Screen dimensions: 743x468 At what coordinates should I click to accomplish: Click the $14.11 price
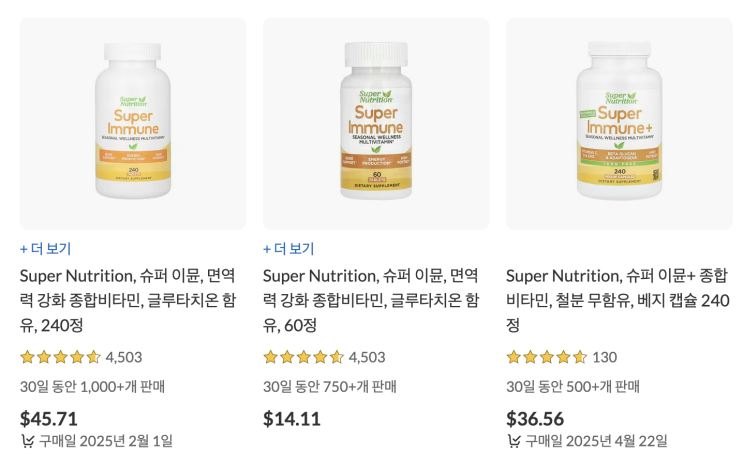292,419
